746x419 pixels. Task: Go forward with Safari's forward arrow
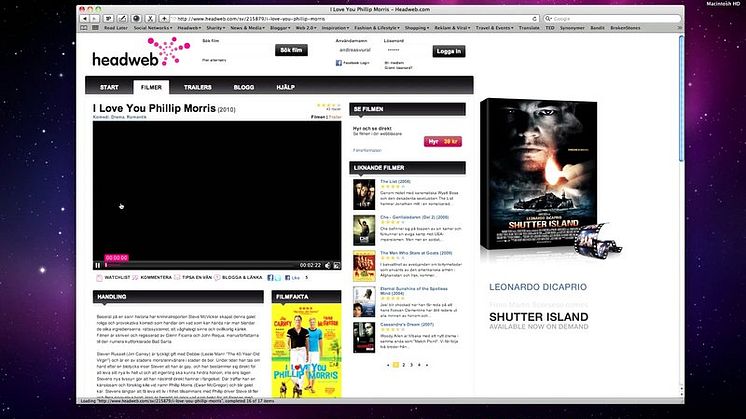[95, 19]
